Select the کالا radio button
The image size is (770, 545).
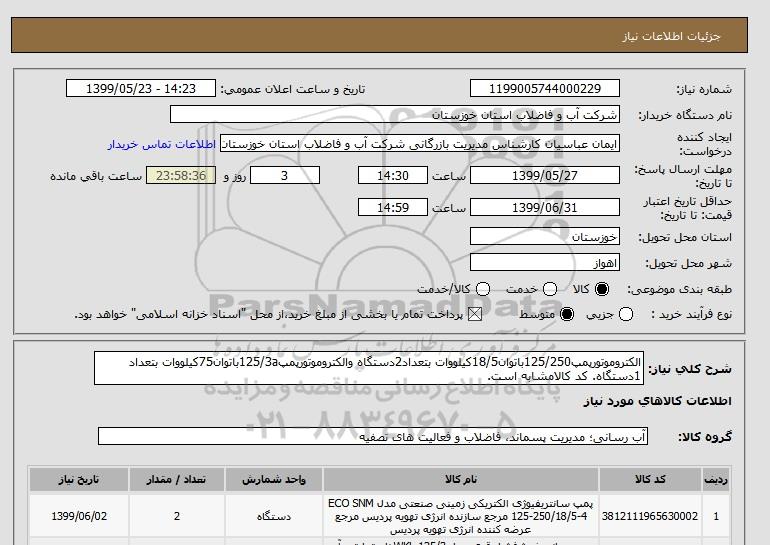point(602,289)
